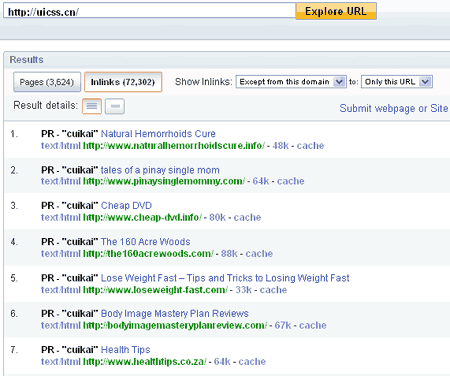Open Submit webpage or Site link
The height and width of the screenshot is (376, 450).
tap(394, 108)
